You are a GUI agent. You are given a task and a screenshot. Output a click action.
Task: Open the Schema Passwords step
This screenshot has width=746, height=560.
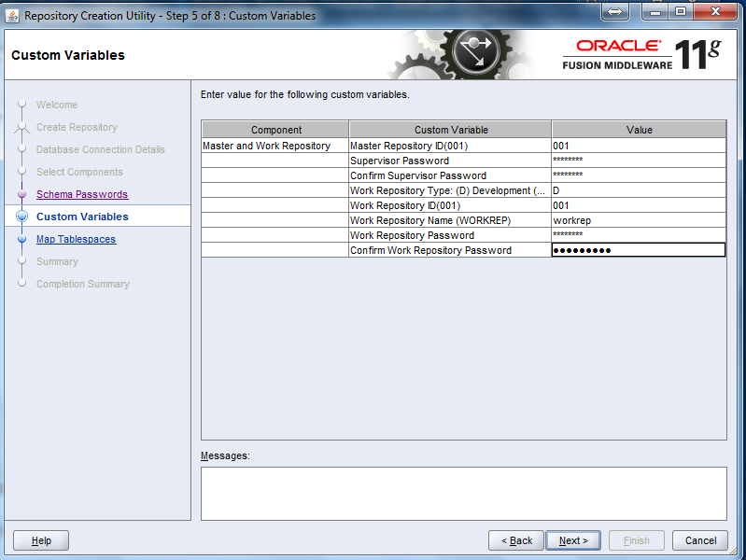[x=82, y=194]
